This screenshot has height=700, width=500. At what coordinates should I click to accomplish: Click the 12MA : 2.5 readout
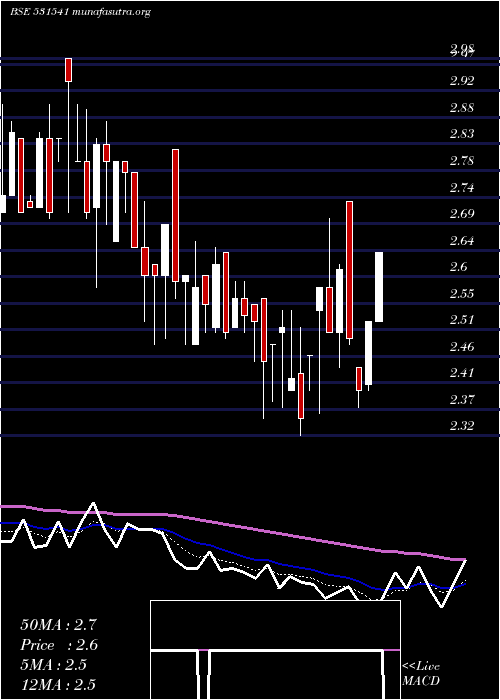[58, 684]
